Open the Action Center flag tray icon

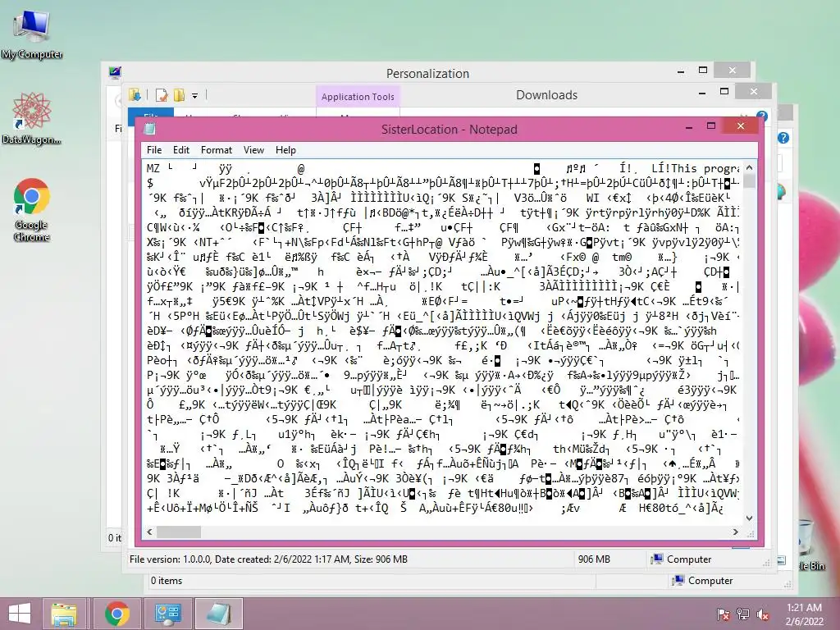[x=724, y=614]
